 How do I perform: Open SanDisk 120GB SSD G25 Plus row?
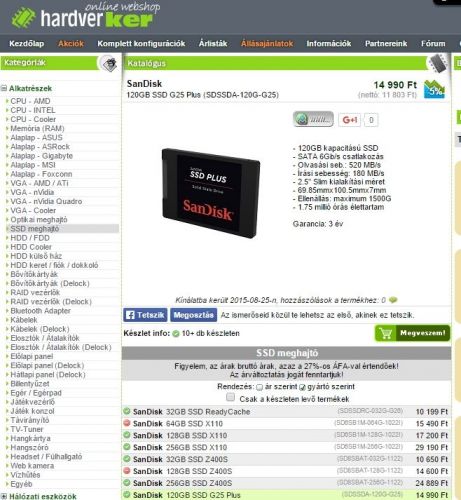(x=287, y=495)
